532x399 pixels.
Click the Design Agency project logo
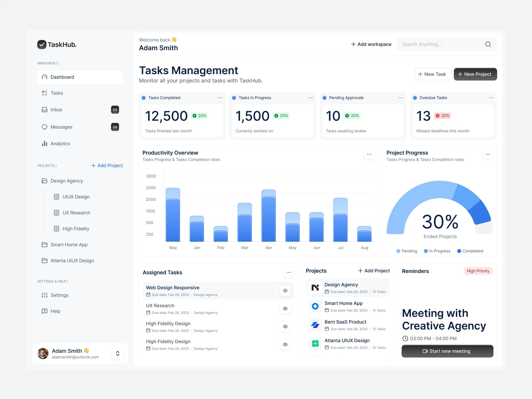click(315, 288)
